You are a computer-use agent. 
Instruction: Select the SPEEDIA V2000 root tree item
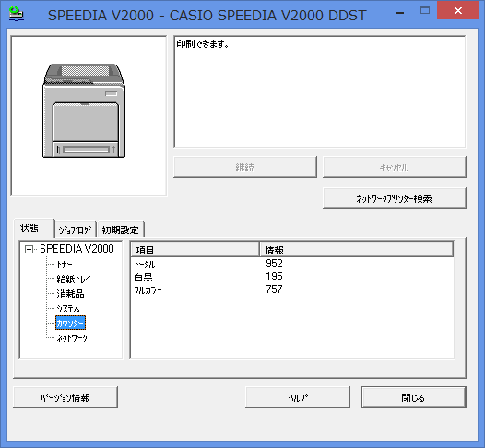coord(77,249)
